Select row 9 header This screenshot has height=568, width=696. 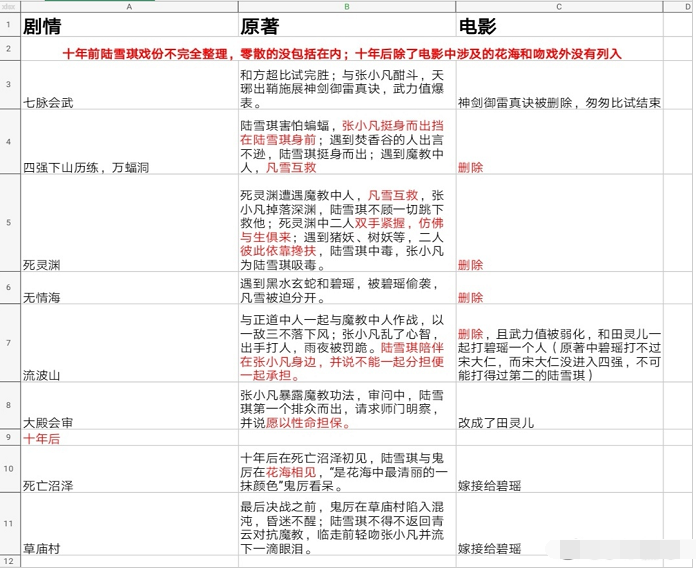pyautogui.click(x=10, y=438)
